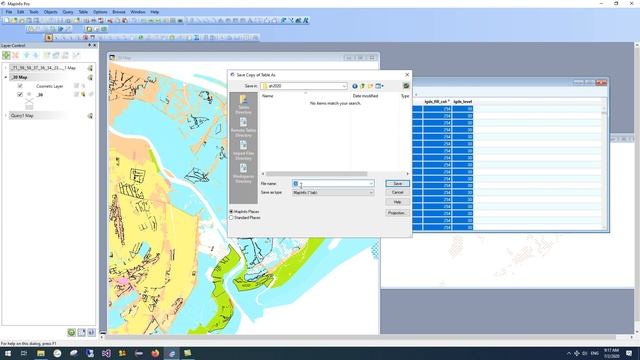
Task: Open the Windows Start menu
Action: point(8,353)
